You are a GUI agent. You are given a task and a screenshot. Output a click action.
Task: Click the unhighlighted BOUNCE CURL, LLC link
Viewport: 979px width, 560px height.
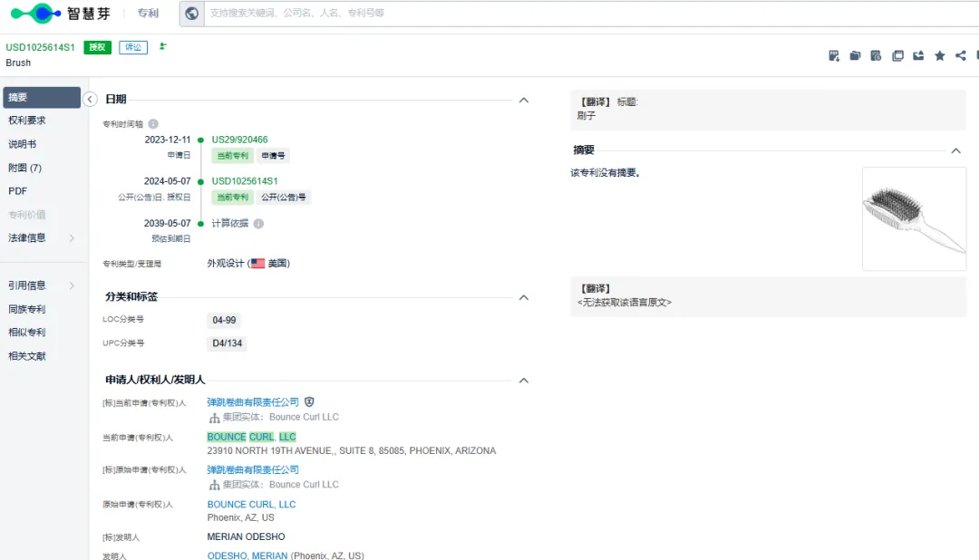click(252, 505)
